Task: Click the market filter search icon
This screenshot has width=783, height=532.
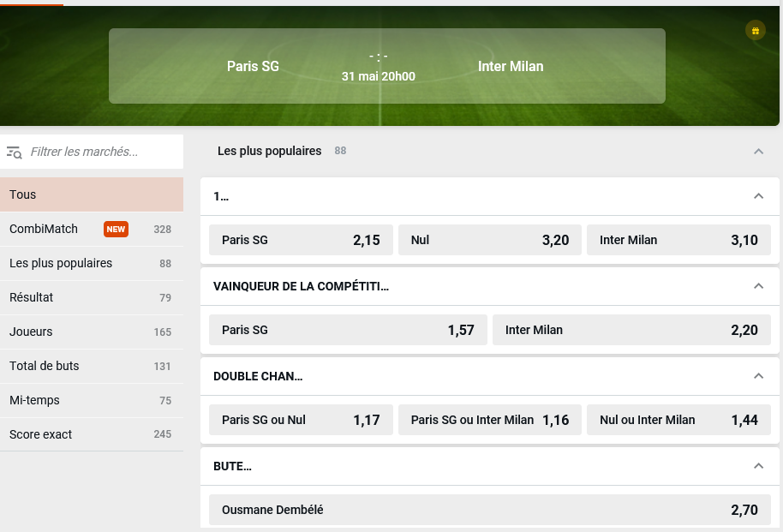Action: 14,152
